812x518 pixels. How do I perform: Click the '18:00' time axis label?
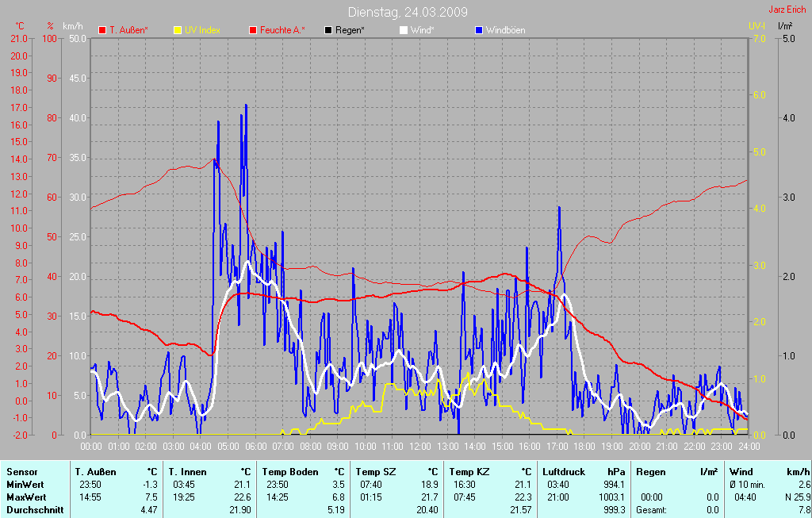click(584, 447)
